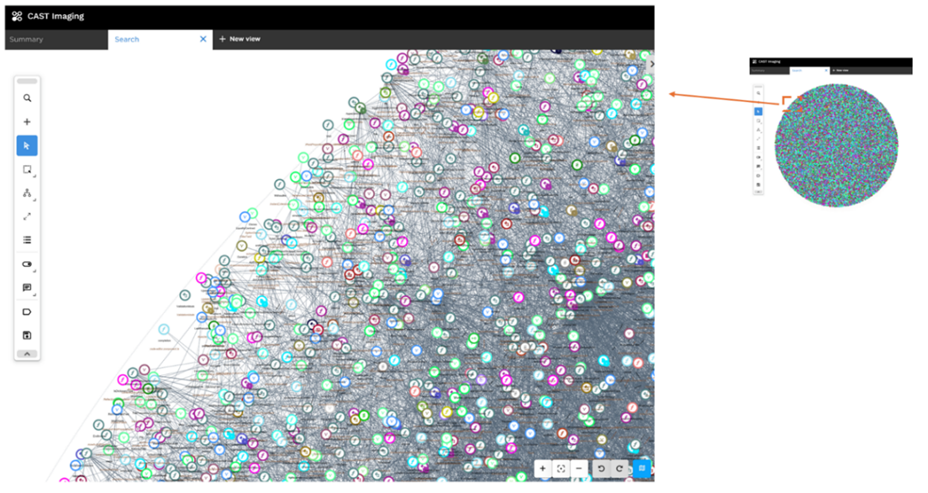This screenshot has height=493, width=928.
Task: Select the Search tab
Action: 127,39
